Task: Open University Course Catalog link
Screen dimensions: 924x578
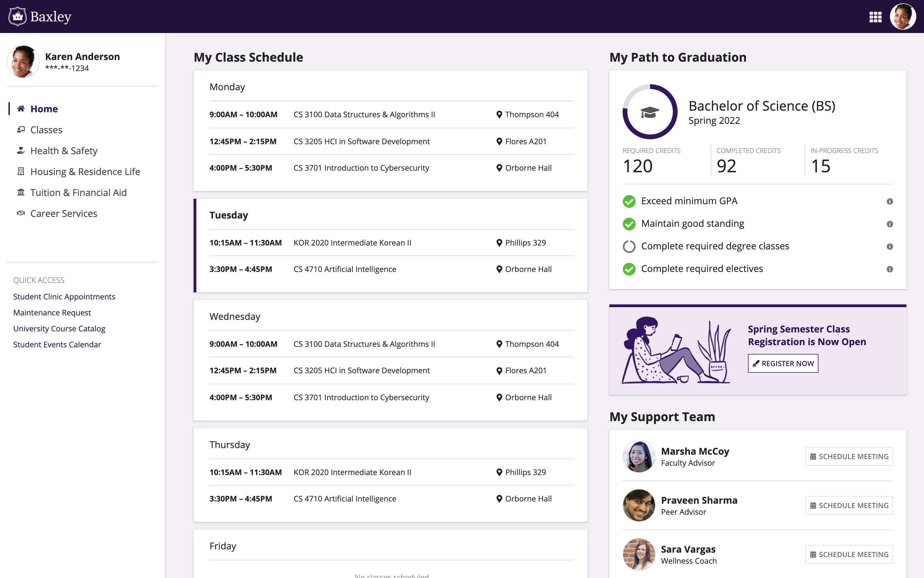Action: point(59,329)
